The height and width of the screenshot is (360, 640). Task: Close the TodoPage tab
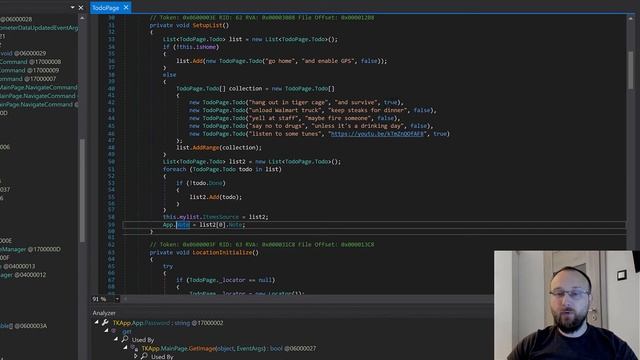pyautogui.click(x=126, y=7)
